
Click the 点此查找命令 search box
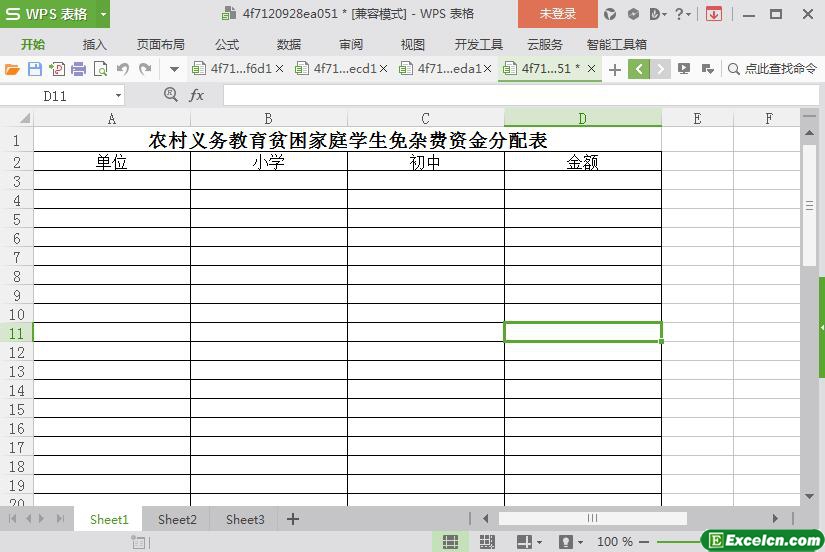pos(772,68)
